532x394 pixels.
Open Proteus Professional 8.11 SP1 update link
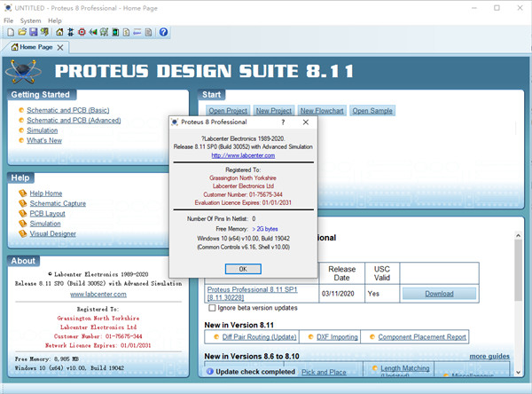[252, 294]
